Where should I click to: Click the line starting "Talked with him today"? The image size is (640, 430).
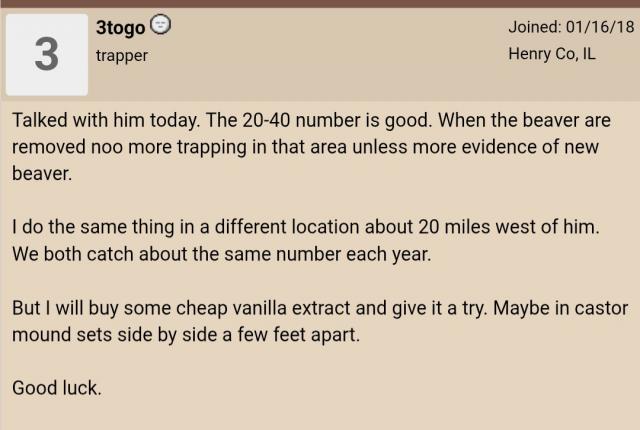[x=311, y=120]
